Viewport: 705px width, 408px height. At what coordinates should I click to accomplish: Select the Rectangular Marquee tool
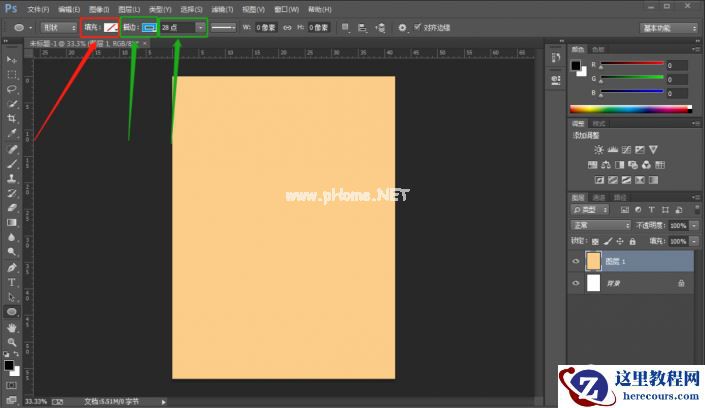(x=12, y=74)
